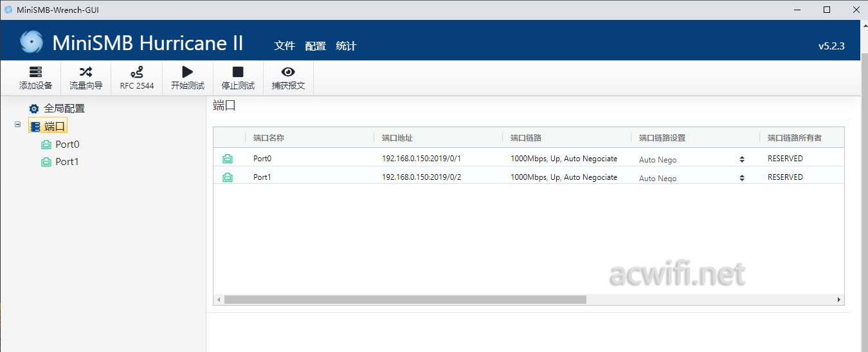The image size is (868, 352).
Task: Click the MiniSMB Hurricane II logo icon
Action: [32, 42]
